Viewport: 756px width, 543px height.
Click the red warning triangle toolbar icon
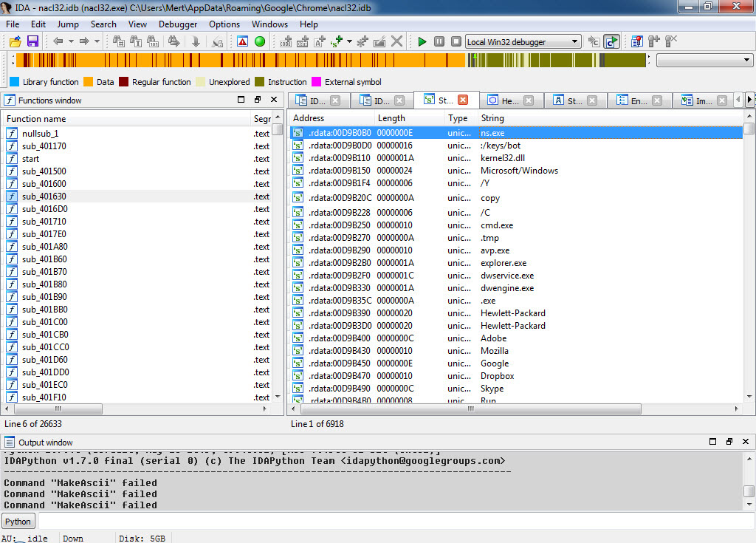pos(242,41)
